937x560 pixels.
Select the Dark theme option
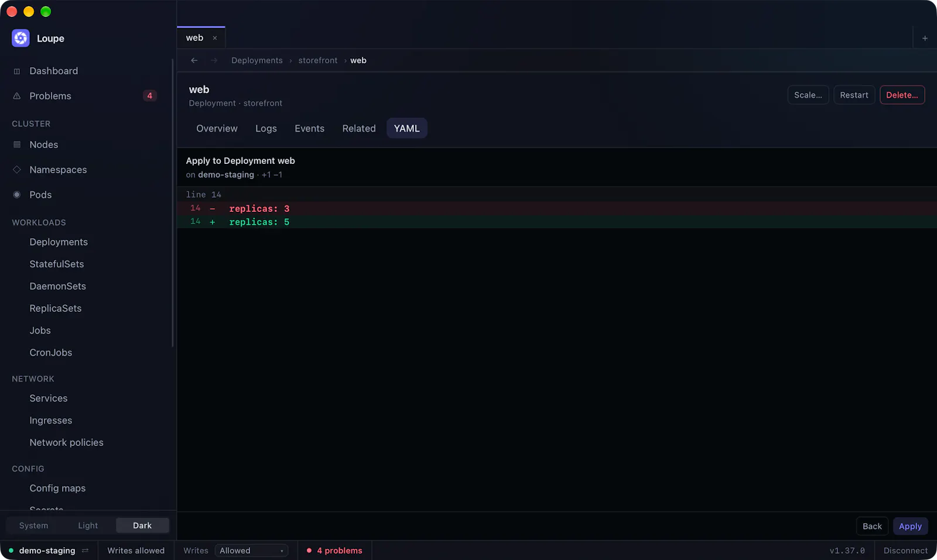142,525
